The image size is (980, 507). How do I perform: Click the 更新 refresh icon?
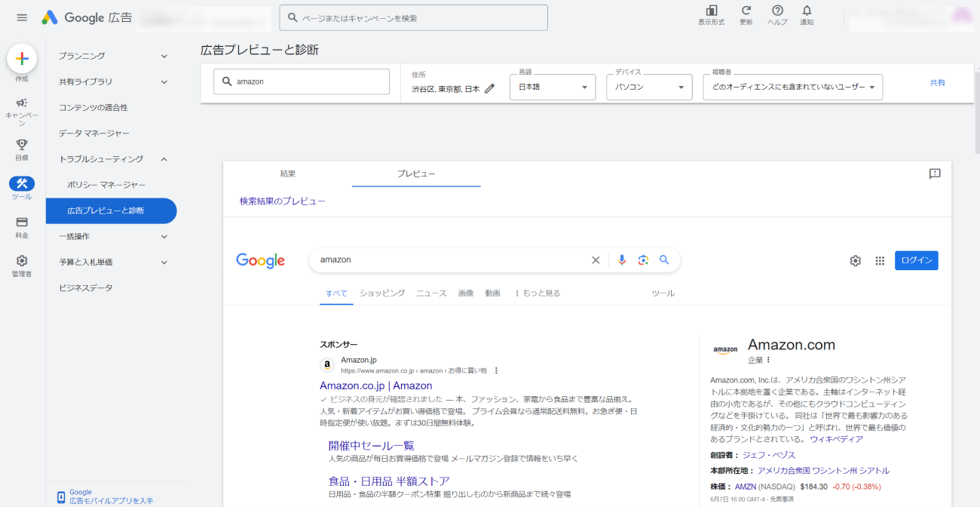(746, 11)
